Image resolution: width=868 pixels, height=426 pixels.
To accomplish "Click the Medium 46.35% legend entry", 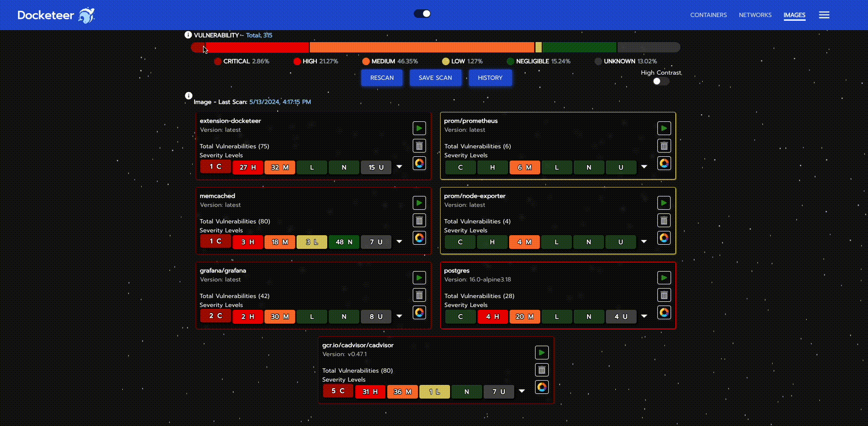I will [x=390, y=61].
